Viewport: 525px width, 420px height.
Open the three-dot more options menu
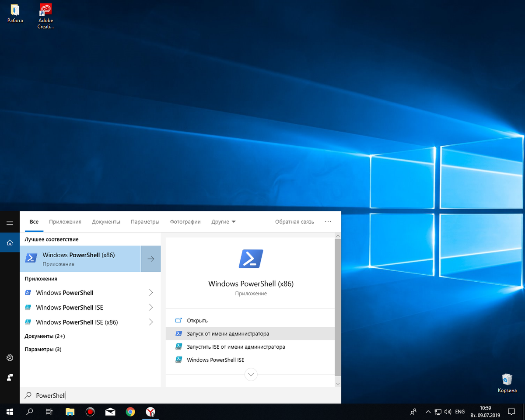328,222
